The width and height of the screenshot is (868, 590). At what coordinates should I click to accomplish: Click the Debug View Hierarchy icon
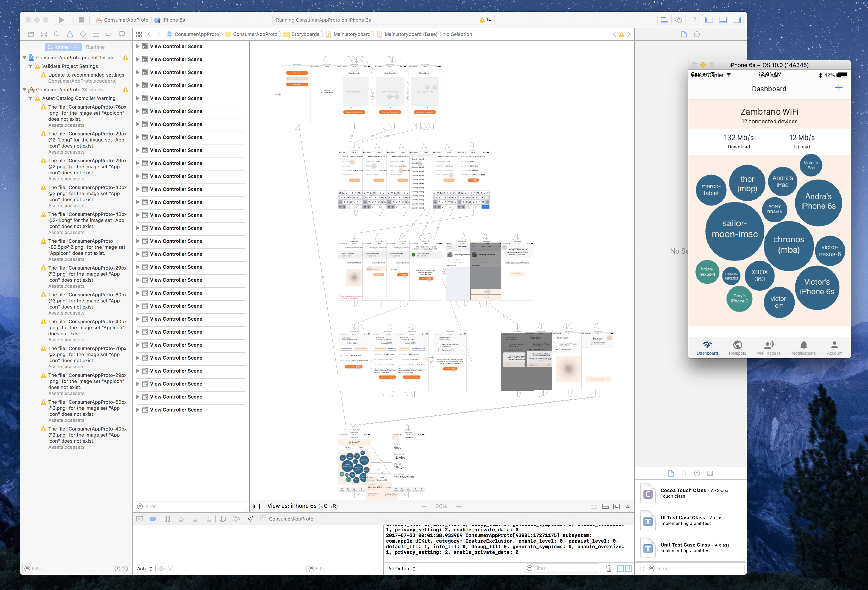223,519
